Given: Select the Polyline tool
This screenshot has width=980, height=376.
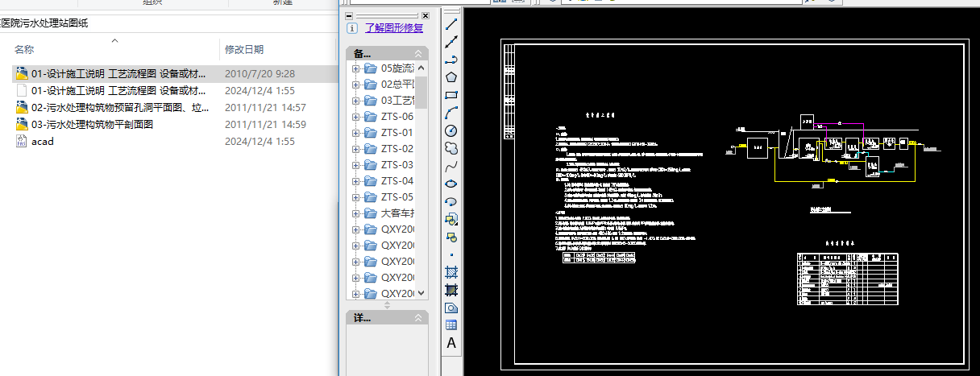Looking at the screenshot, I should tap(451, 60).
